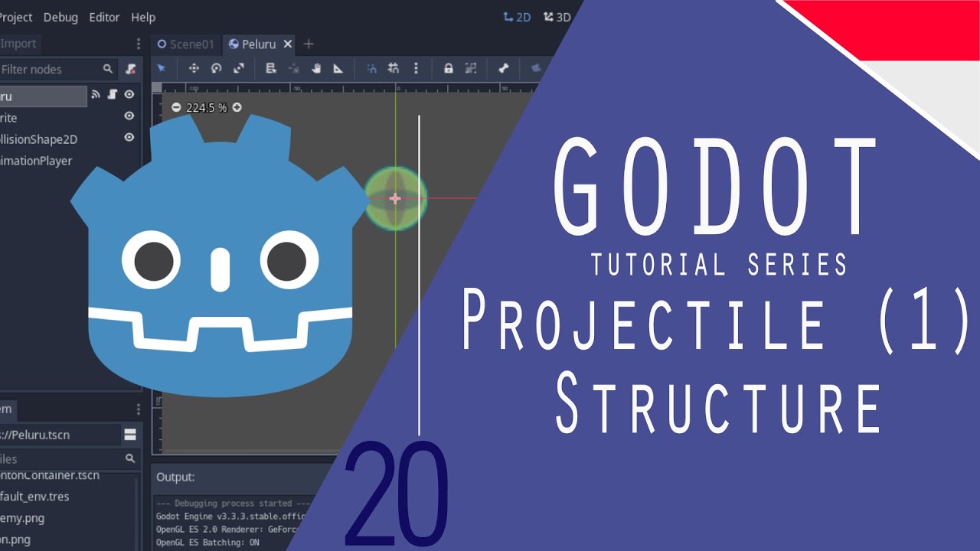Viewport: 980px width, 551px height.
Task: Click the Peluru.tscn path field
Action: (x=60, y=435)
